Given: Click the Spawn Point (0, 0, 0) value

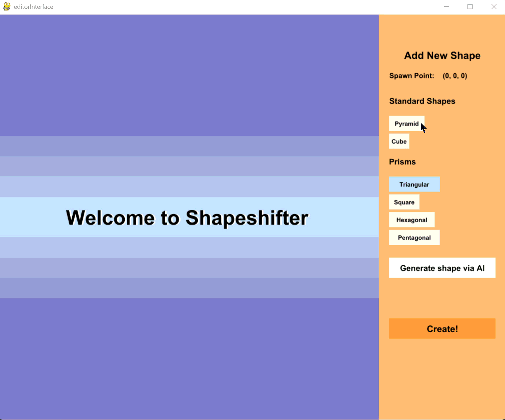Looking at the screenshot, I should (455, 76).
